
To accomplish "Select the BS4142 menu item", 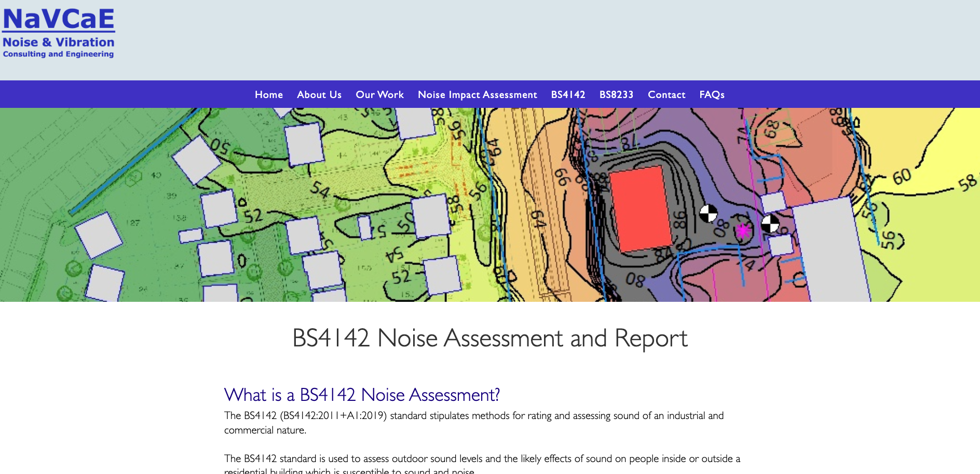I will [568, 94].
